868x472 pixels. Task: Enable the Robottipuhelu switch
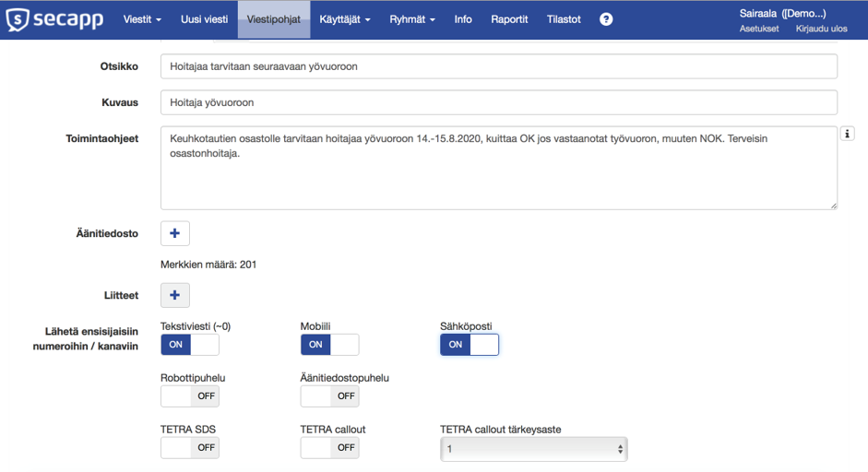(x=190, y=396)
